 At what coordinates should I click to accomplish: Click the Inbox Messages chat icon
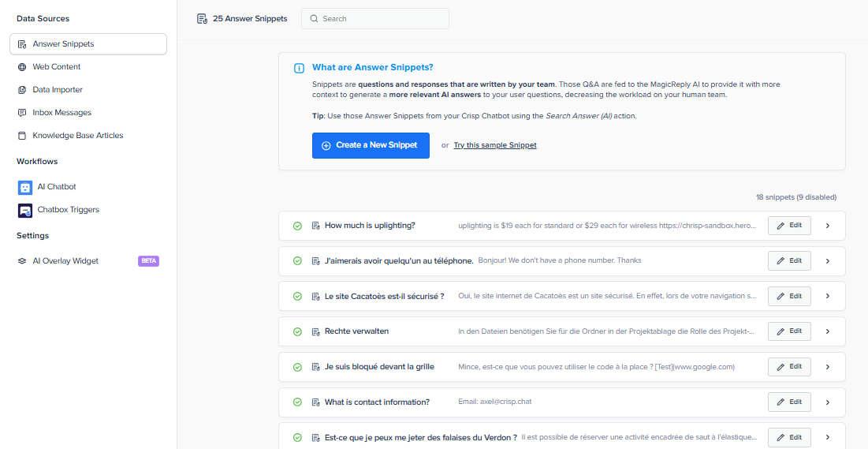coord(22,113)
